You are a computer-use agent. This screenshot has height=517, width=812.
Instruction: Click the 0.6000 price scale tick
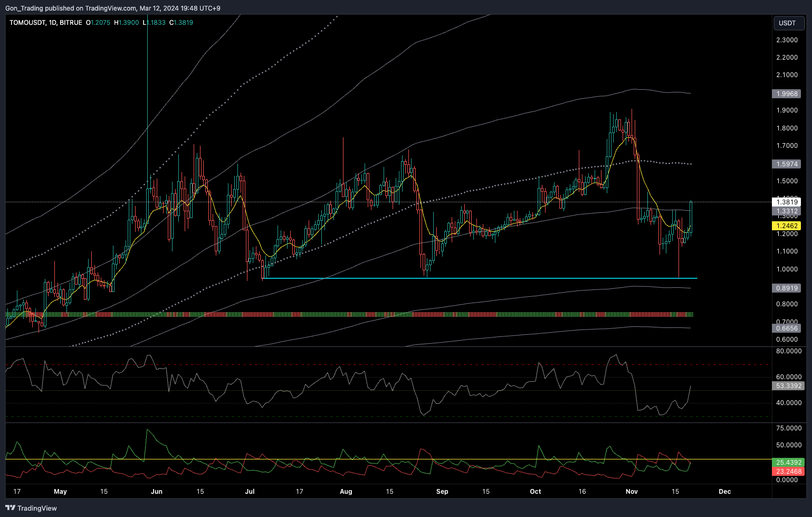coord(787,340)
